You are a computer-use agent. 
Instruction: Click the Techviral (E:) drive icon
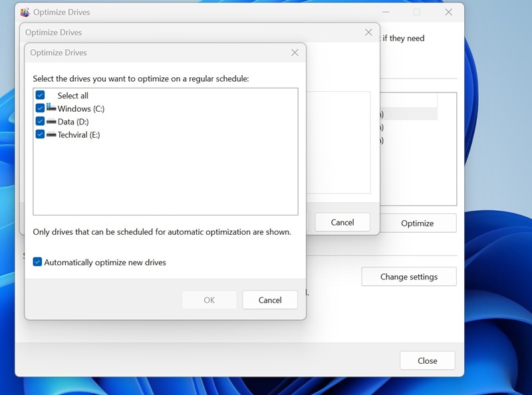coord(51,134)
